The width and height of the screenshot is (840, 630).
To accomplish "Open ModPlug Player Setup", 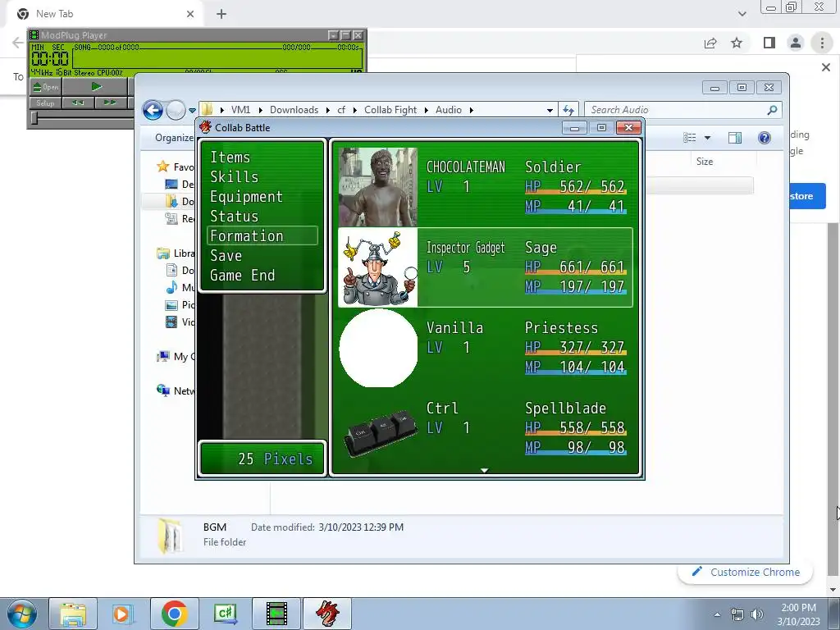I will (x=46, y=103).
